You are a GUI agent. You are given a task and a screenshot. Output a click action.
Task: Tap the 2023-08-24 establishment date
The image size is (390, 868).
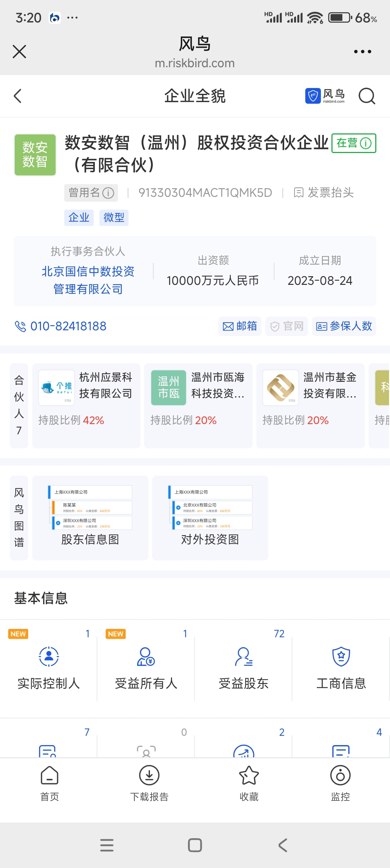point(320,280)
